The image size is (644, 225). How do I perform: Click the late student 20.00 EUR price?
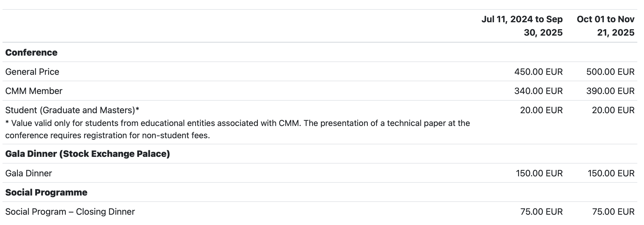(x=613, y=110)
